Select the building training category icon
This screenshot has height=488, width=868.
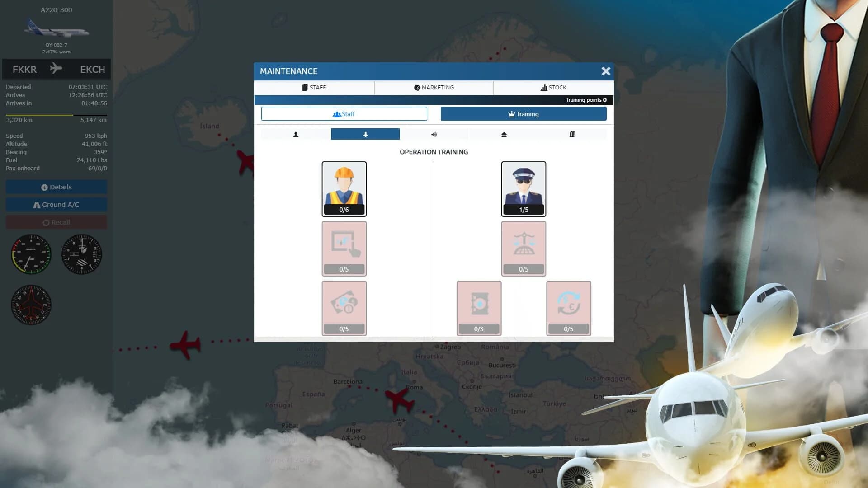pos(504,134)
